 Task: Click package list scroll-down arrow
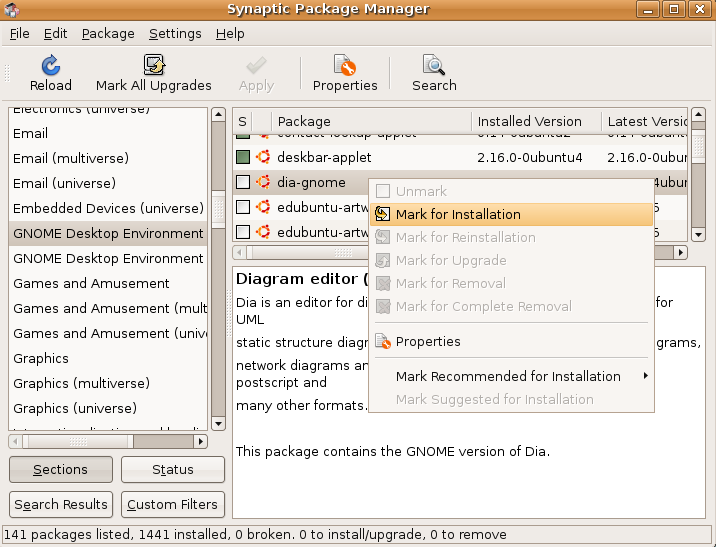pos(698,235)
